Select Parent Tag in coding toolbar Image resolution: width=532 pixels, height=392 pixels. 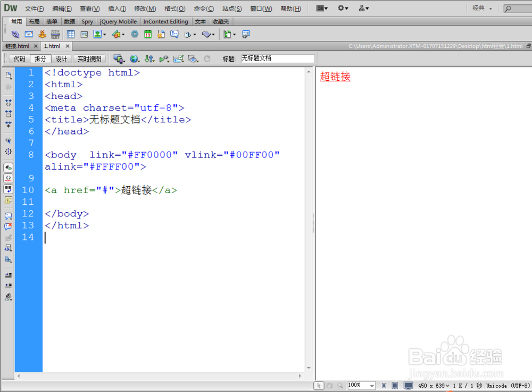[8, 140]
